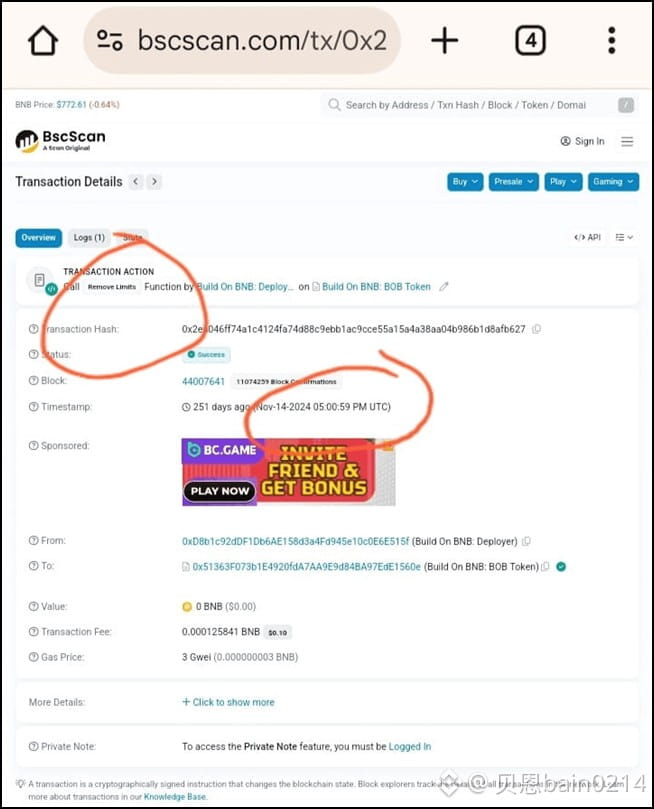Click the BC.GAME sponsored banner

coord(288,472)
